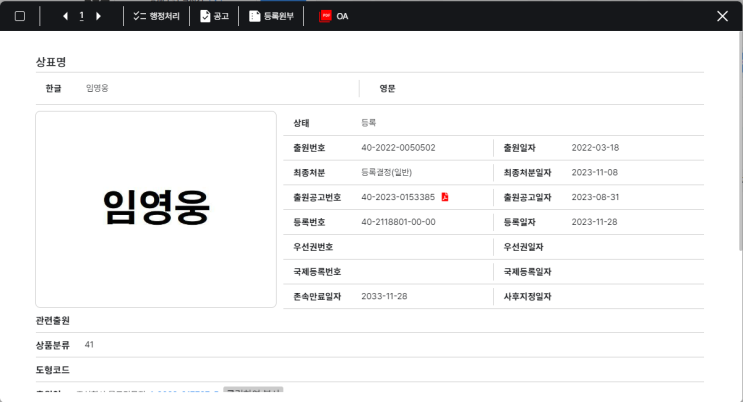Viewport: 743px width, 402px height.
Task: Click the 상표명 section heading
Action: coord(51,62)
